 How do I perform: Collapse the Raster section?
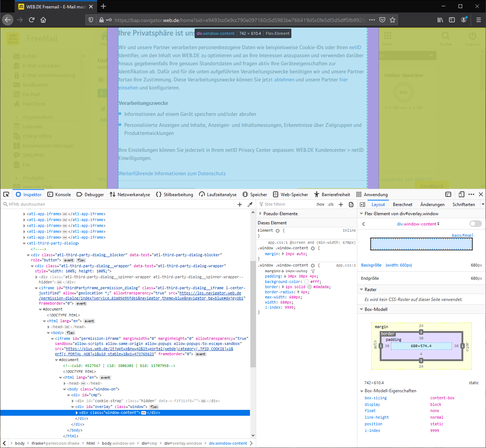pos(361,289)
